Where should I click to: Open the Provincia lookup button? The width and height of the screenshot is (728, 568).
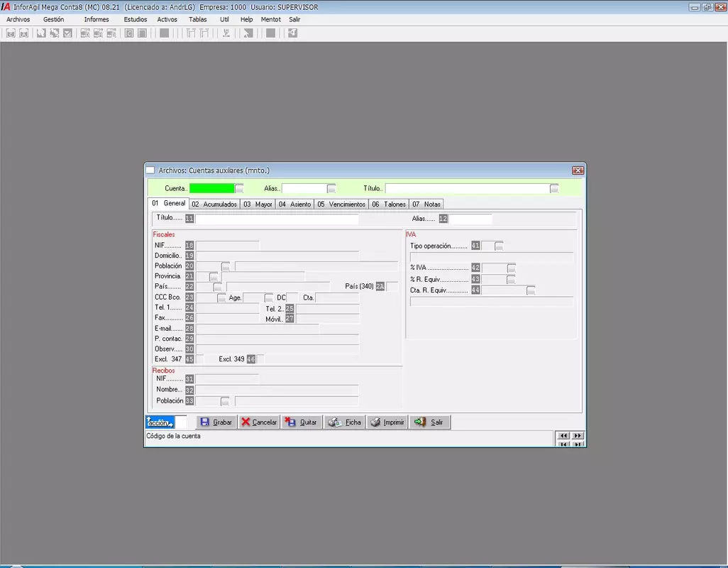[x=214, y=277]
